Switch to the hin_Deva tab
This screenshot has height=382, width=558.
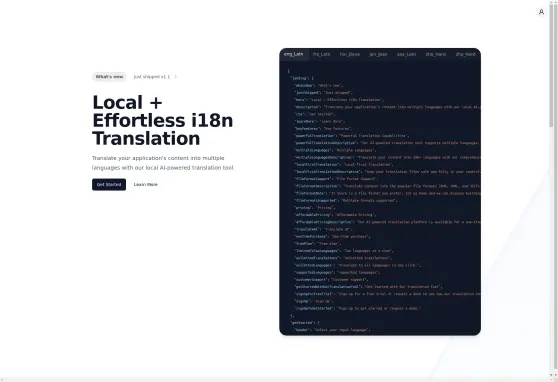pos(350,54)
